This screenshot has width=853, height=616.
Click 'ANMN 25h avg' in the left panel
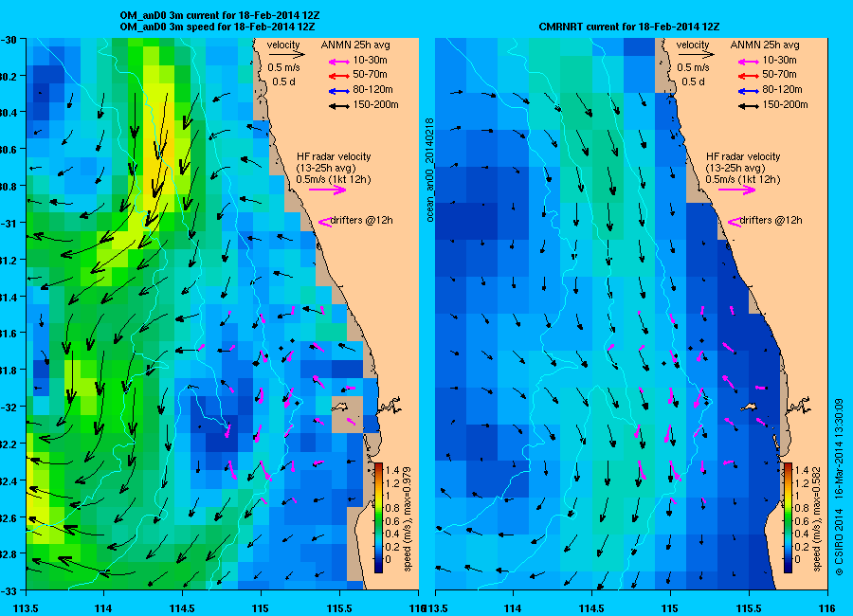click(x=355, y=45)
